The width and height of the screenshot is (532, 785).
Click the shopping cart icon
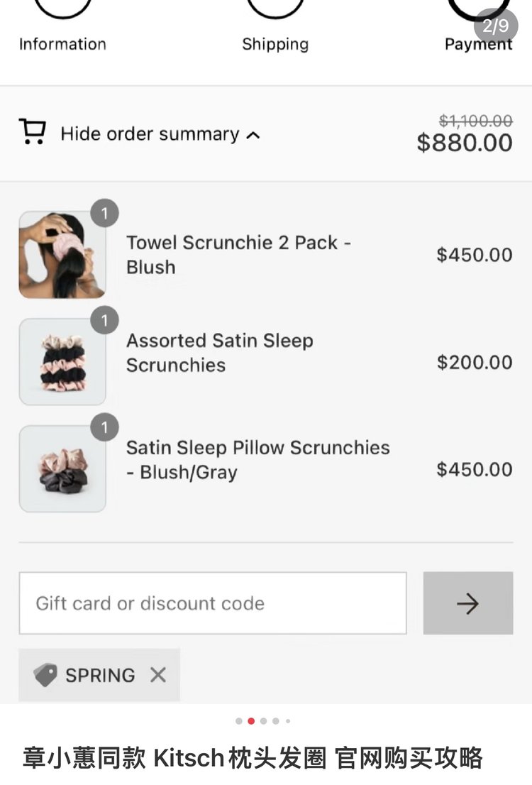pos(32,132)
